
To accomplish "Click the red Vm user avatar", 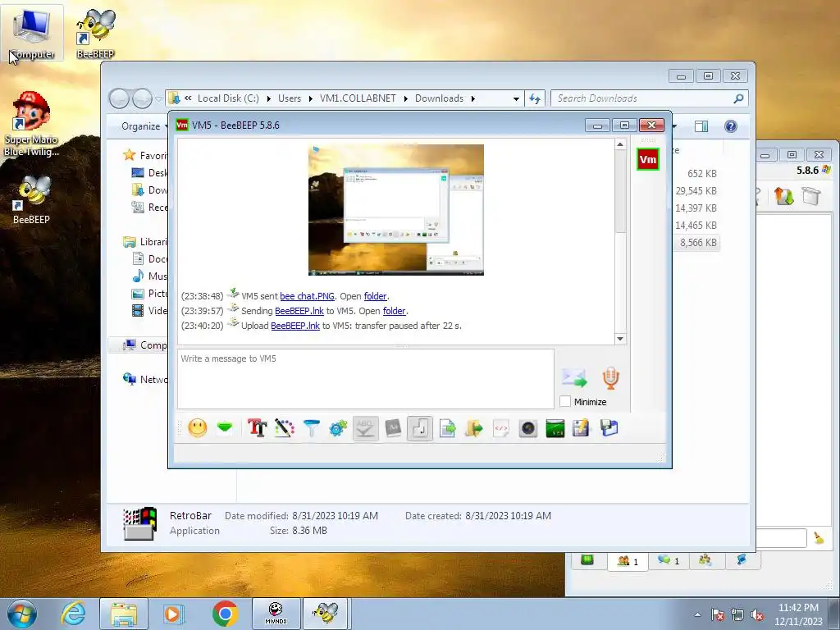I will (x=648, y=159).
